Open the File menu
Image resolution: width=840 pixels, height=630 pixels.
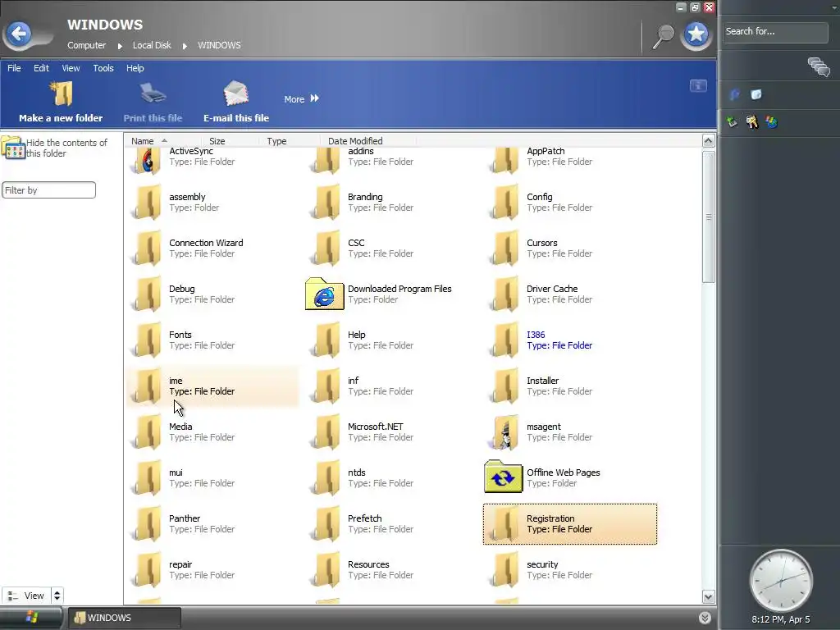pyautogui.click(x=14, y=68)
